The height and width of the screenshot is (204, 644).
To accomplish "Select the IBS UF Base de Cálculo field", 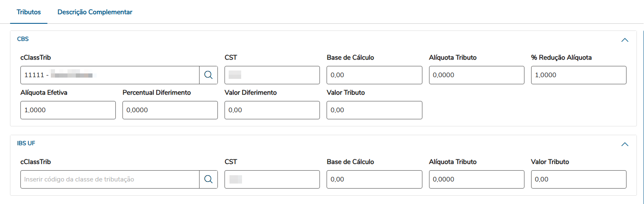I will (374, 179).
